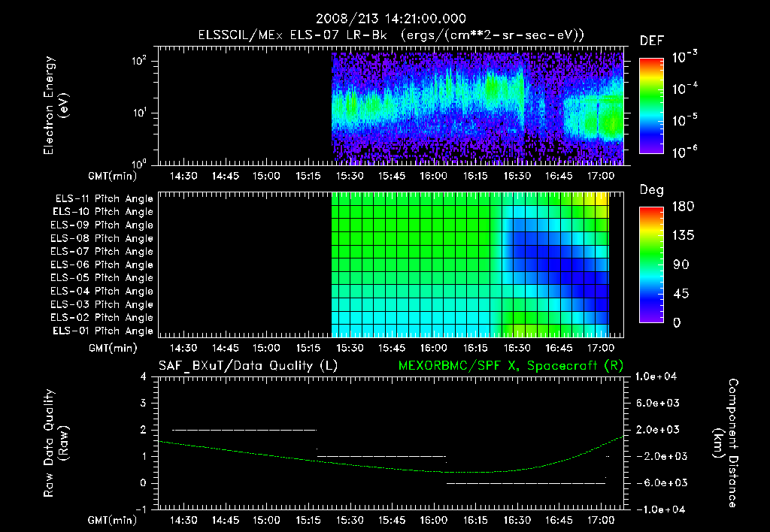Click the 135 value on the Deg scale
Screen dimensions: 770x532
coord(683,236)
